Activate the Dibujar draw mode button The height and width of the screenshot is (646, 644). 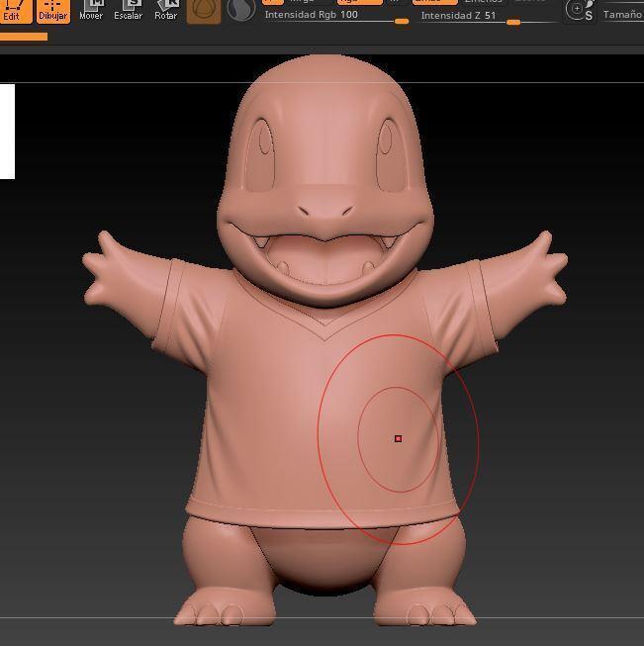point(53,11)
